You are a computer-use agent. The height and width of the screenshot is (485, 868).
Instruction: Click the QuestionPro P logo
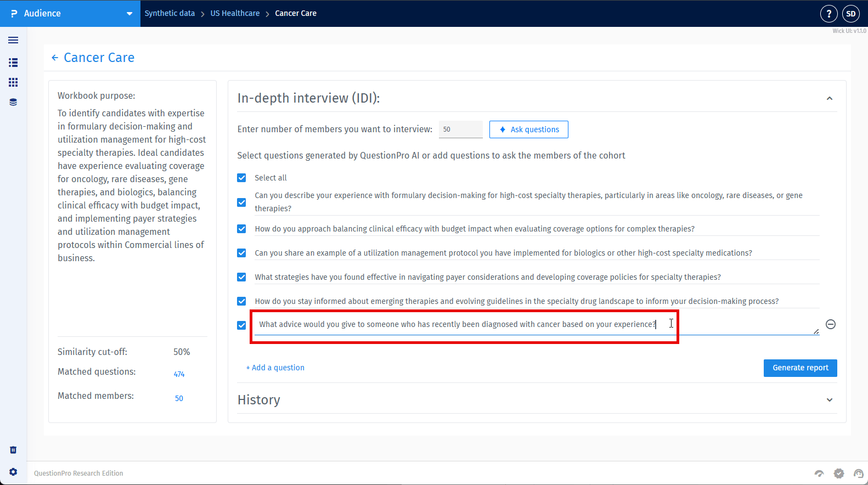click(14, 14)
